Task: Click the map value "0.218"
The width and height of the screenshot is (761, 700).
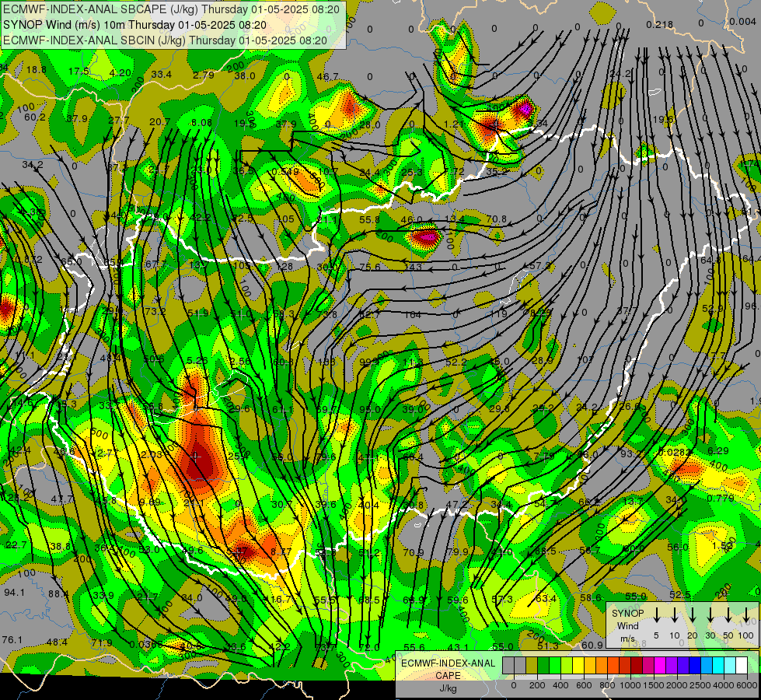Action: pyautogui.click(x=660, y=24)
